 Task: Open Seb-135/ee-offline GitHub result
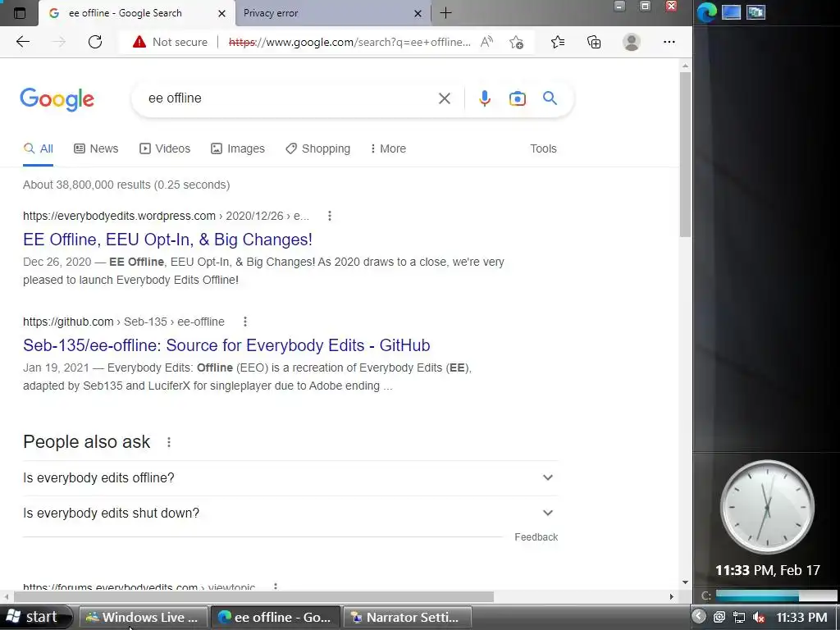point(226,345)
